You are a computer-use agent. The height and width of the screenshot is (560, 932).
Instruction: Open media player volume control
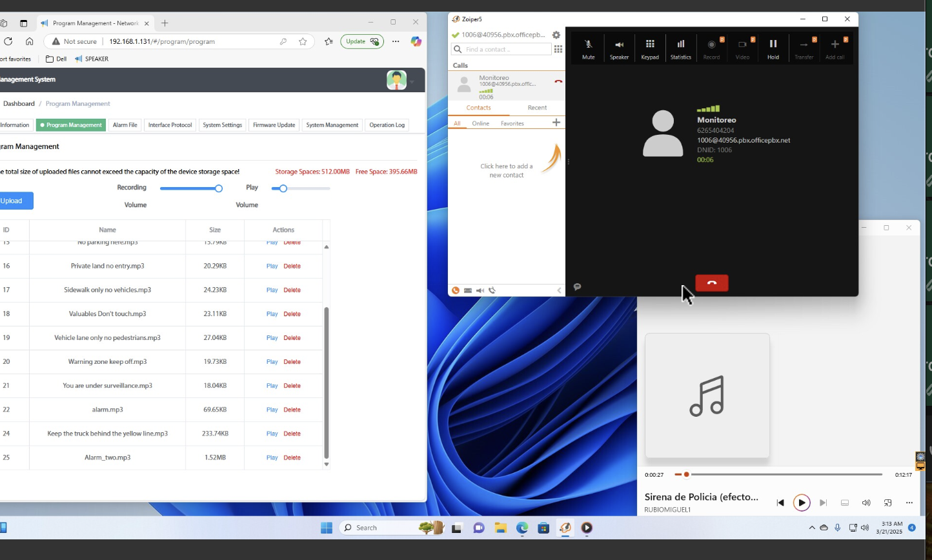pyautogui.click(x=866, y=503)
